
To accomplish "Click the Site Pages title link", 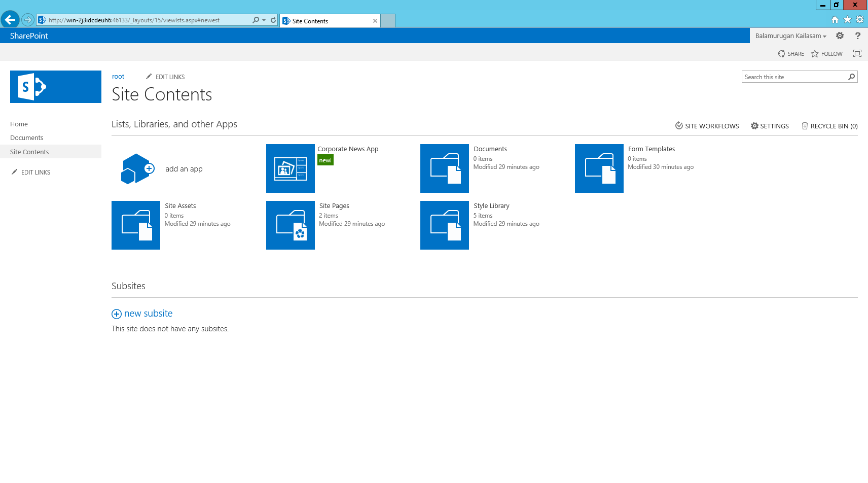I will click(x=334, y=206).
